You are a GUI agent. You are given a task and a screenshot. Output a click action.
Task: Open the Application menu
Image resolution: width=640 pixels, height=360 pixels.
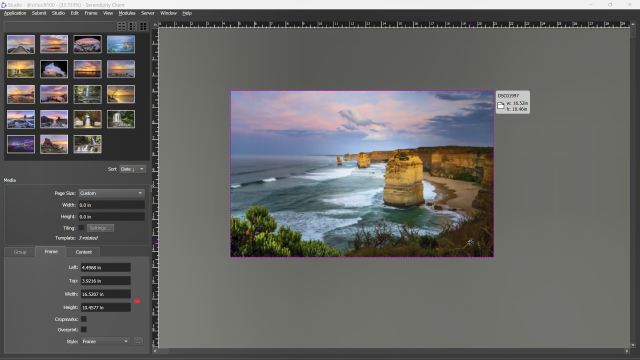[15, 13]
